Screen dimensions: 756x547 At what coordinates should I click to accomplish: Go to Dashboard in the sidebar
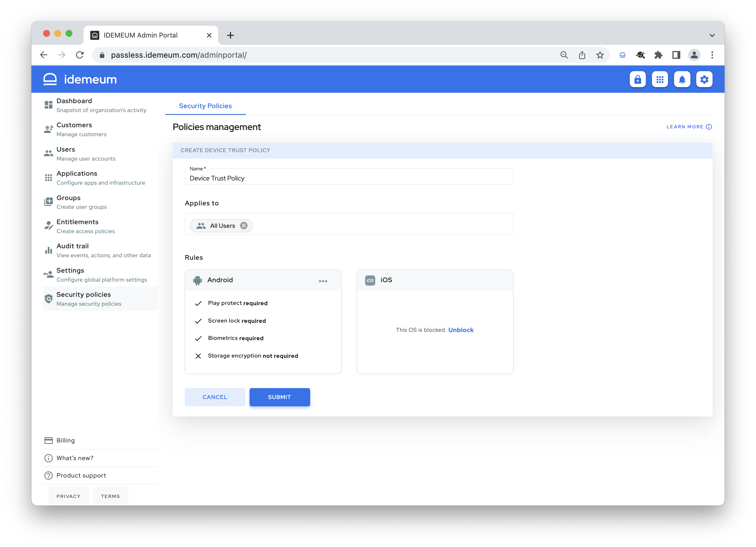(100, 105)
